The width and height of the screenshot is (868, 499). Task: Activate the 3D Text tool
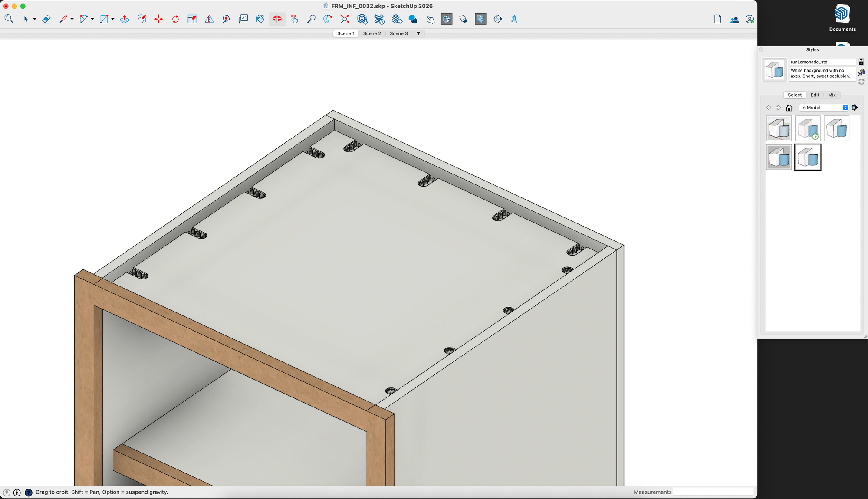pyautogui.click(x=514, y=19)
